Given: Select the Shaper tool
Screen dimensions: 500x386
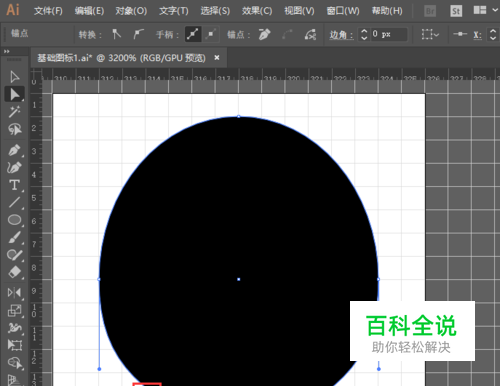Looking at the screenshot, I should tap(14, 255).
